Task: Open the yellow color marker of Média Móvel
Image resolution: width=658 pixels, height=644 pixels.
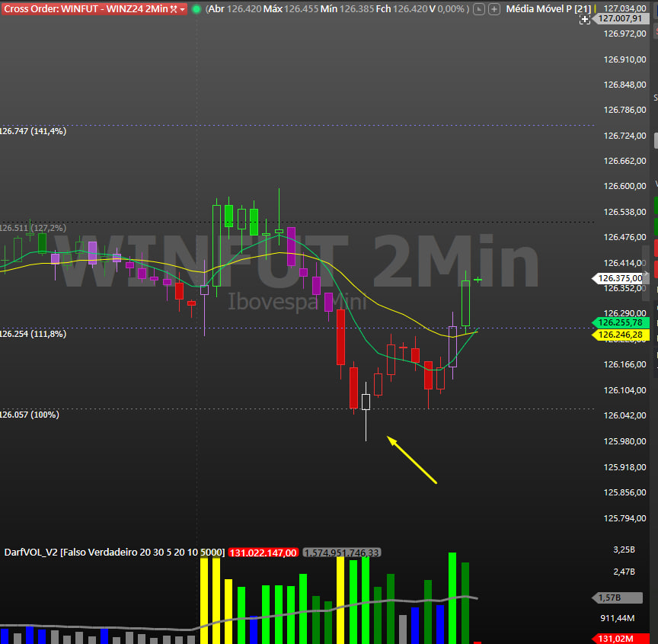Action: click(595, 9)
